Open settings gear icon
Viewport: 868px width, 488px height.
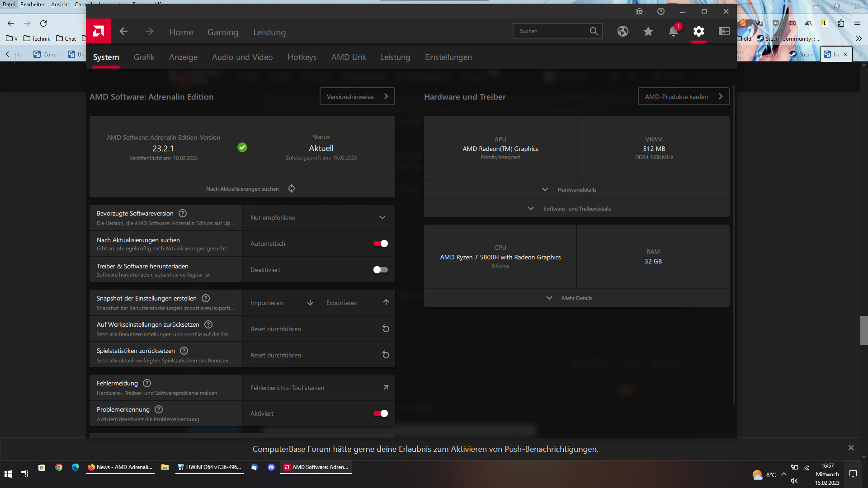(x=698, y=31)
